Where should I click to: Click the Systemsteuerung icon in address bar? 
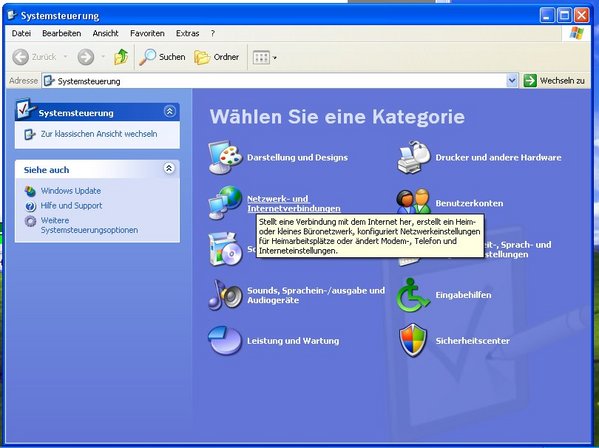pos(49,81)
